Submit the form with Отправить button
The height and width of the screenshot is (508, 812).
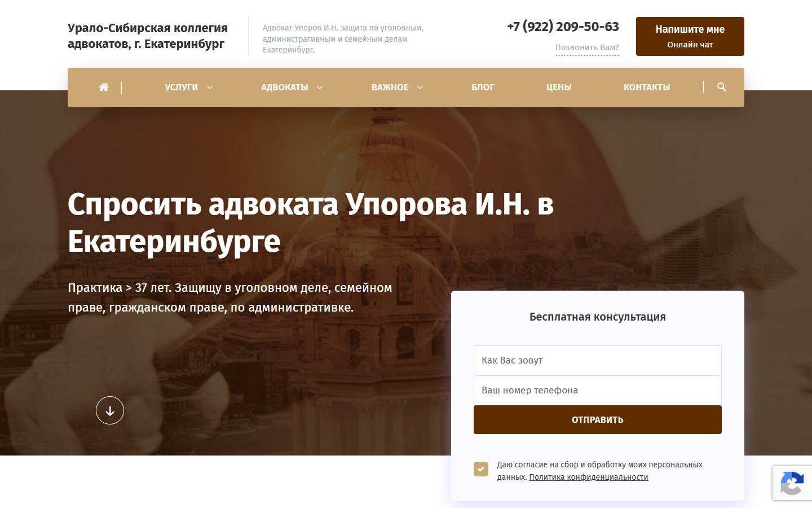click(598, 419)
